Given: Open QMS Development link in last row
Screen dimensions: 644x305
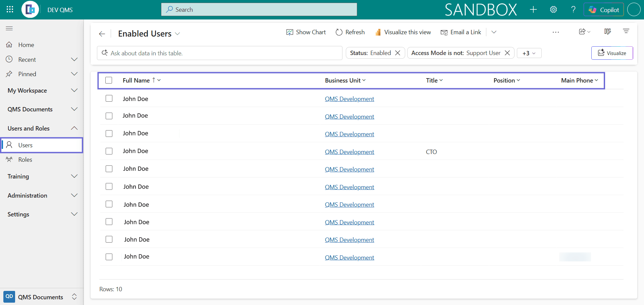Looking at the screenshot, I should click(350, 258).
